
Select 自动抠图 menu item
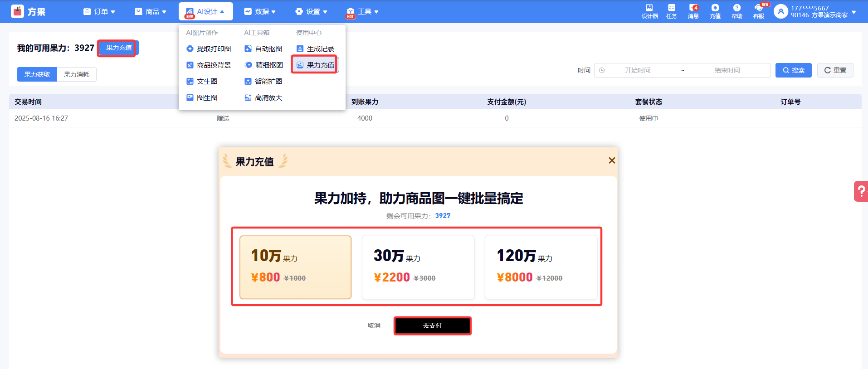click(x=263, y=49)
